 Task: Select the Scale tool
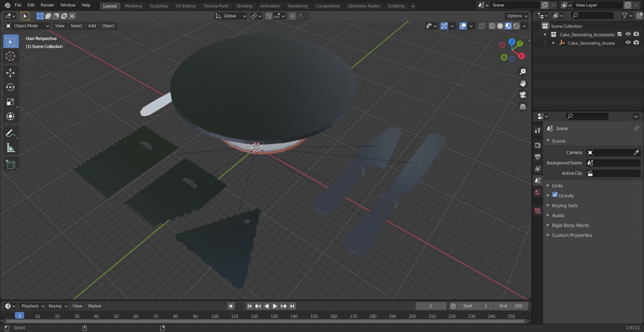click(10, 102)
